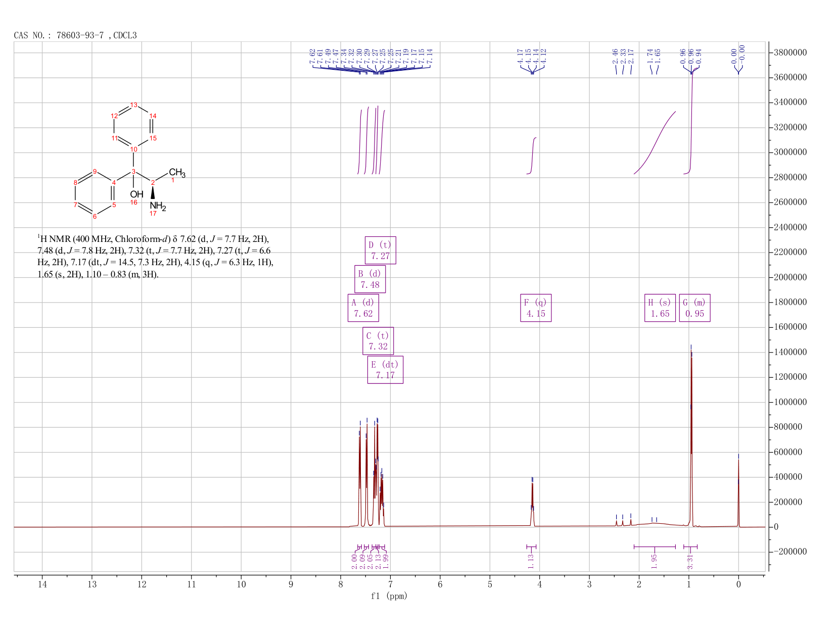Click the 10 ppm axis tick label
The height and width of the screenshot is (644, 834).
click(x=241, y=584)
